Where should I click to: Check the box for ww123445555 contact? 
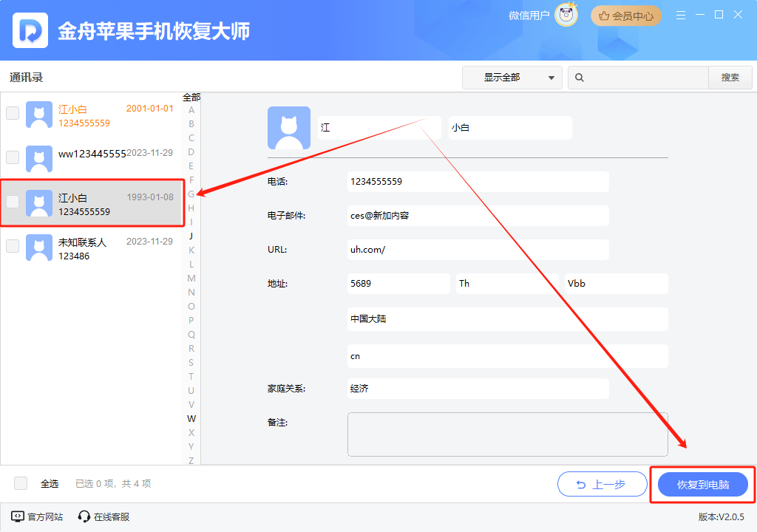[x=12, y=157]
